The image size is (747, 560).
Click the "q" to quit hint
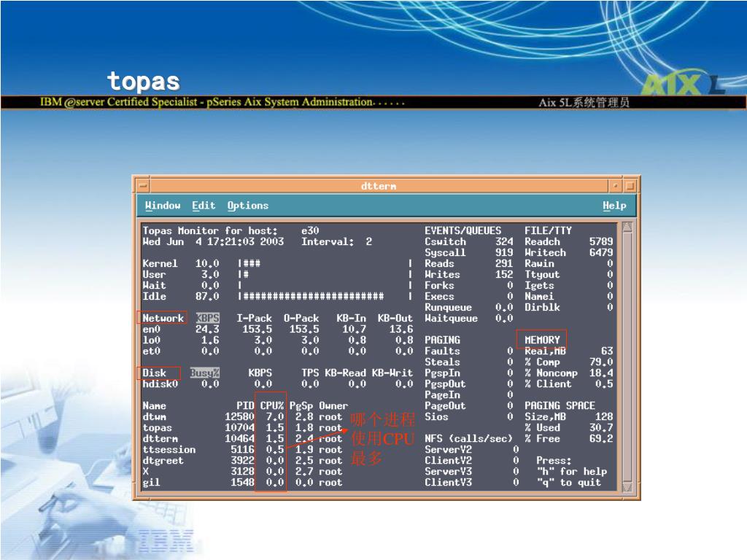pos(569,483)
